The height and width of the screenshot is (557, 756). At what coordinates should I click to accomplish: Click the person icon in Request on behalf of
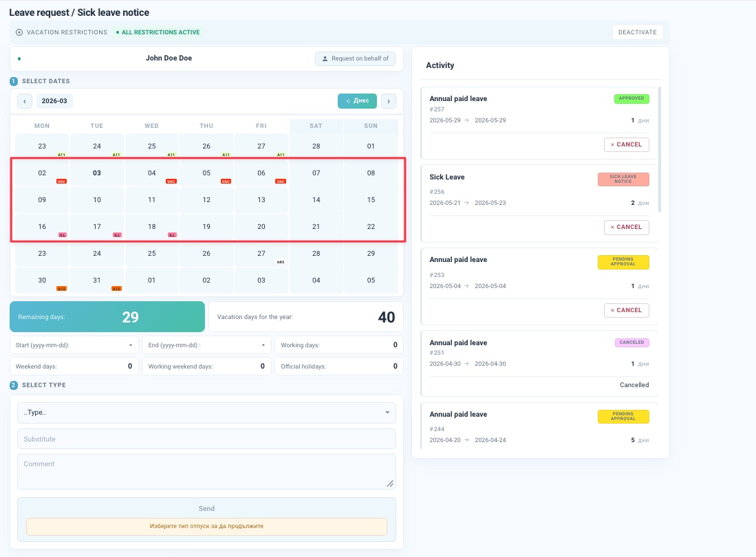325,58
